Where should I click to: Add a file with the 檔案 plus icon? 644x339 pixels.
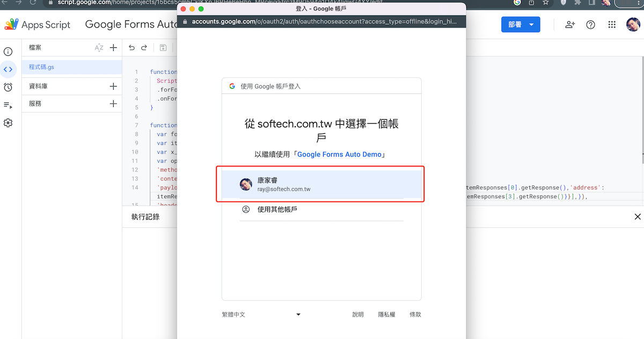(x=113, y=48)
